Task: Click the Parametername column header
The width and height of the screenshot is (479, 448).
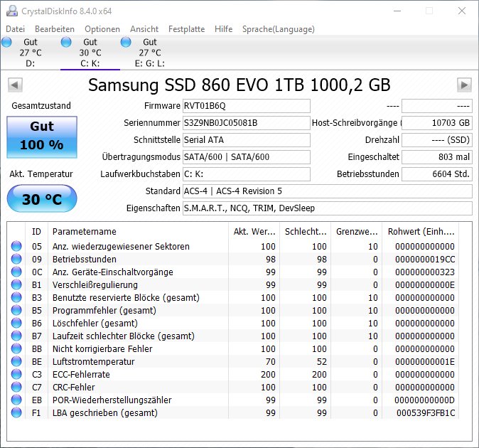Action: click(138, 231)
